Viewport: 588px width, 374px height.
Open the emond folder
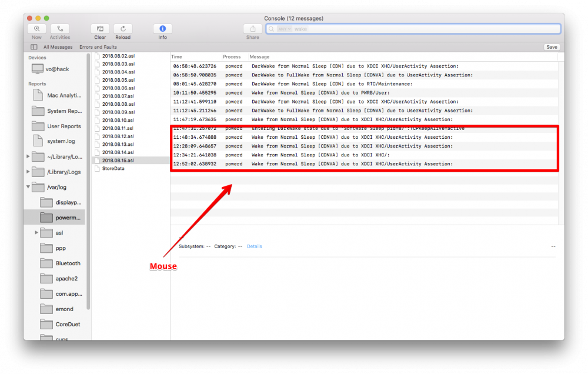pyautogui.click(x=56, y=309)
